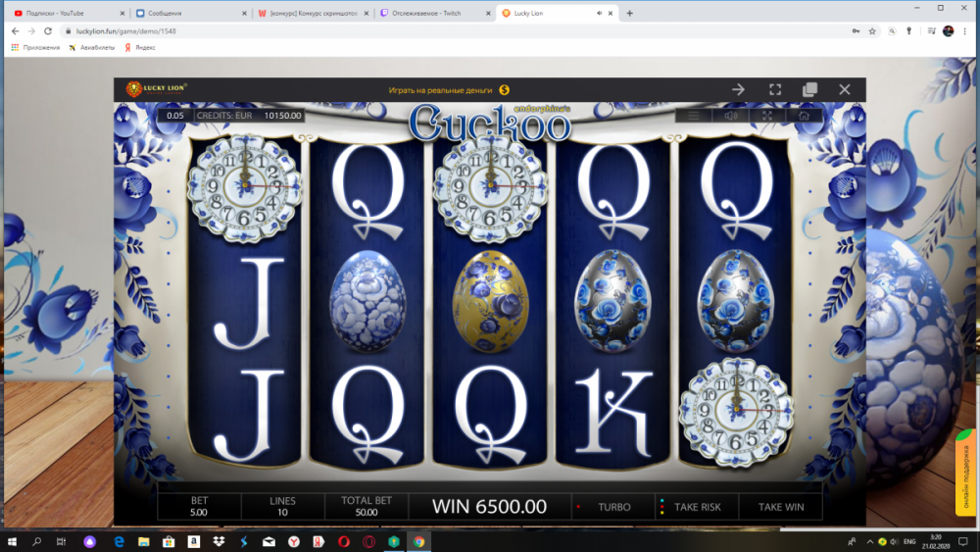Choose TAKE RISK gamble button
Viewport: 980px width, 552px height.
point(697,507)
